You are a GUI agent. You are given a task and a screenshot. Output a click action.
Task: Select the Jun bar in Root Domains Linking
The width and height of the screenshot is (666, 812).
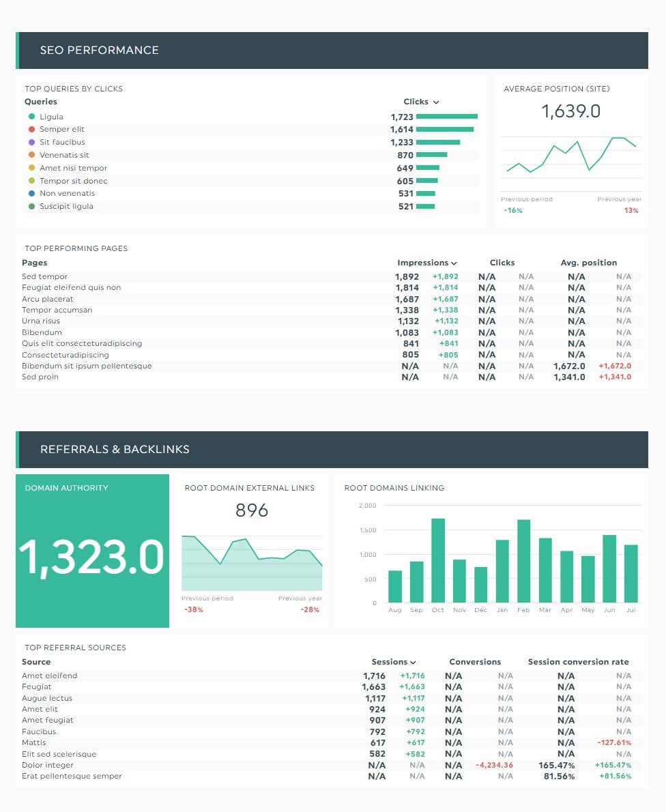coord(609,568)
